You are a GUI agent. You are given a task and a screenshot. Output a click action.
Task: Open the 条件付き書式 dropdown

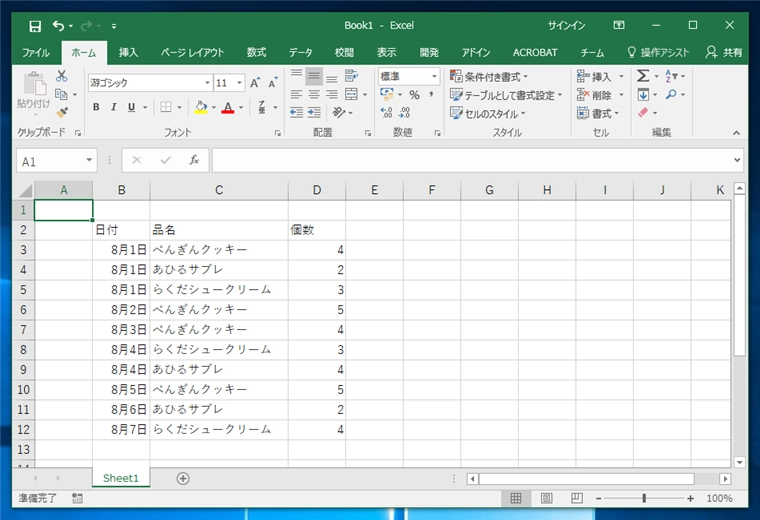pyautogui.click(x=489, y=76)
